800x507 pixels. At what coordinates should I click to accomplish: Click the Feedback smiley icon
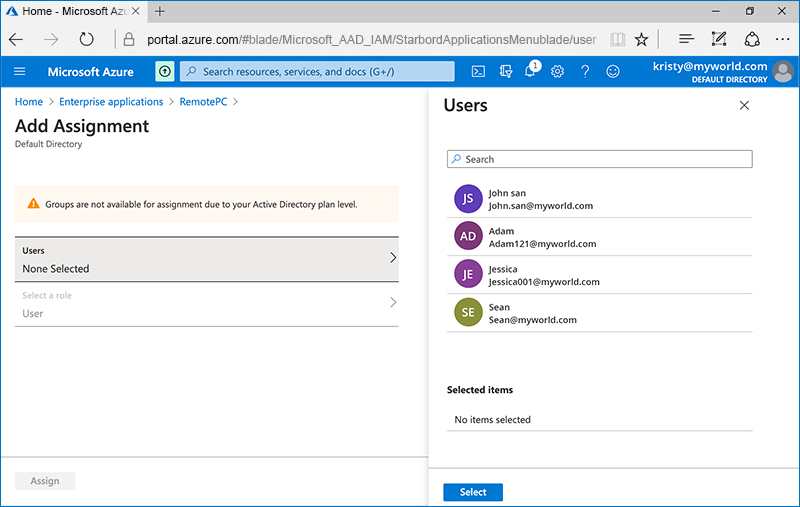tap(613, 72)
